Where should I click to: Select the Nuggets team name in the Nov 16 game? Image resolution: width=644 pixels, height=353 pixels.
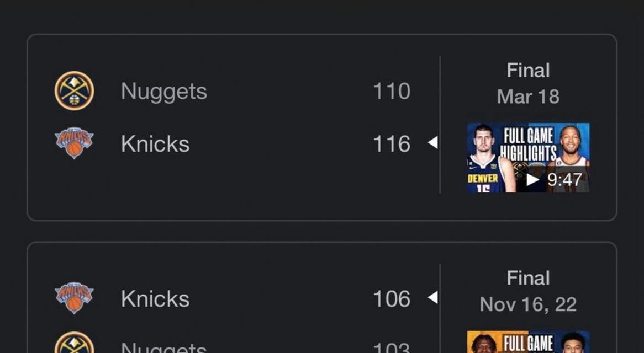[x=164, y=347]
